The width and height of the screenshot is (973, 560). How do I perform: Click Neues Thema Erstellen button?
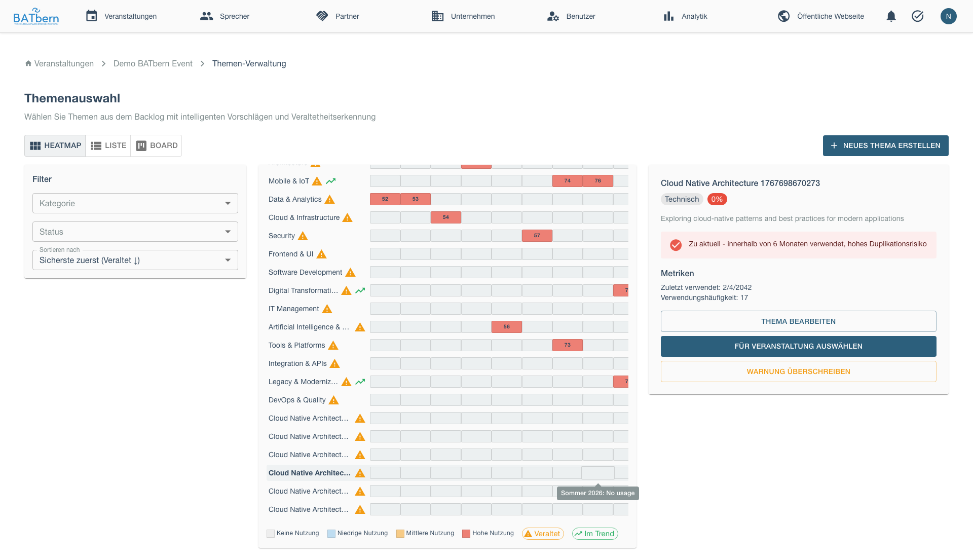885,145
